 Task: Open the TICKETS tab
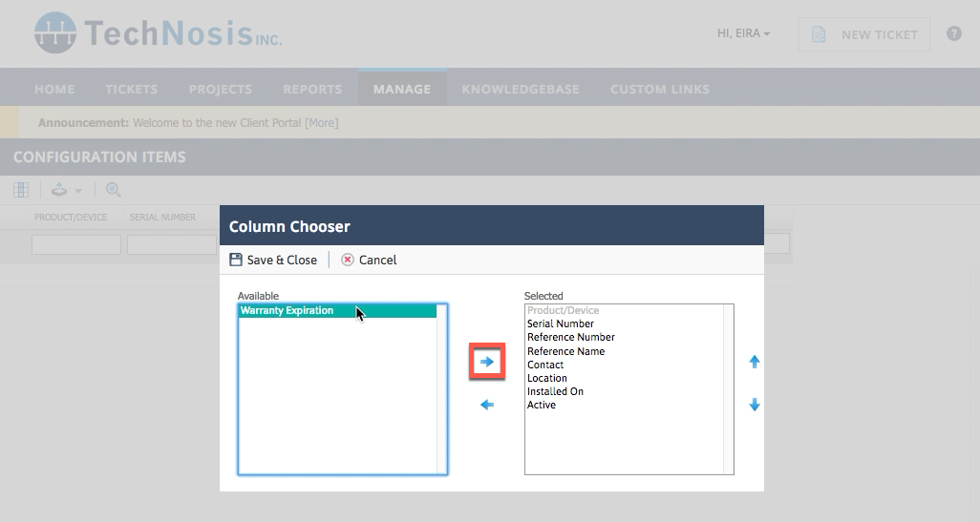coord(131,89)
